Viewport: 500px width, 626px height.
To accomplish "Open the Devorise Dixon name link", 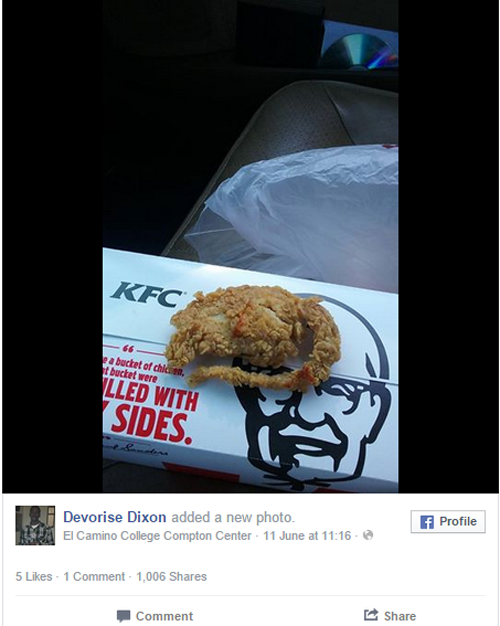I will coord(115,517).
